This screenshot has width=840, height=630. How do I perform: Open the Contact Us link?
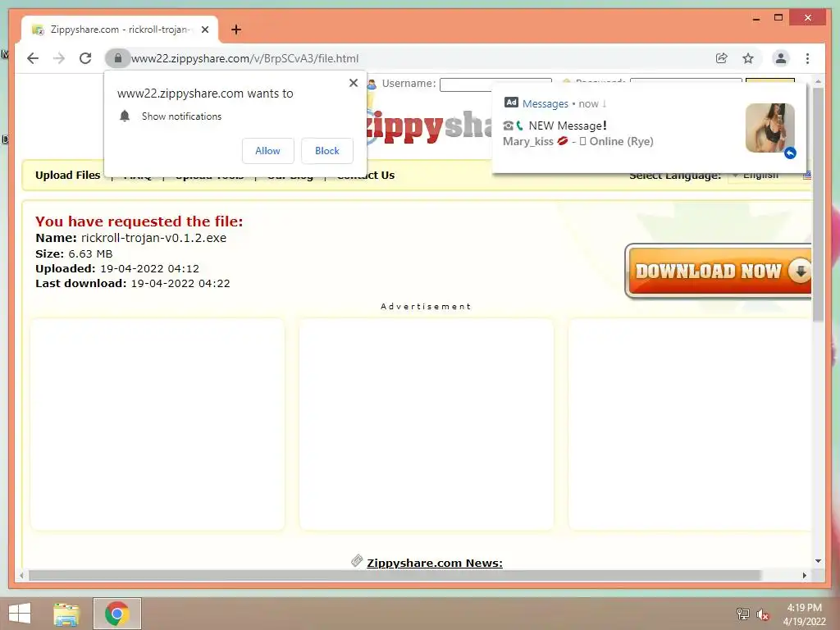pos(366,176)
